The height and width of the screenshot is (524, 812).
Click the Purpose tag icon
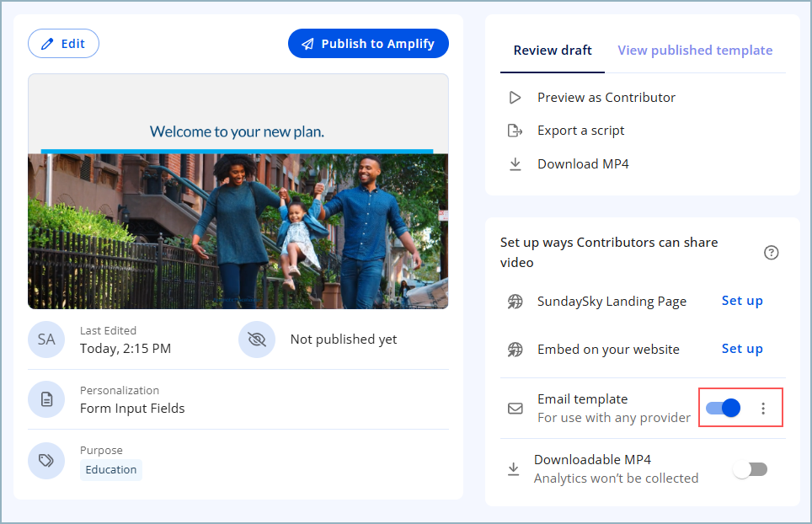click(46, 460)
